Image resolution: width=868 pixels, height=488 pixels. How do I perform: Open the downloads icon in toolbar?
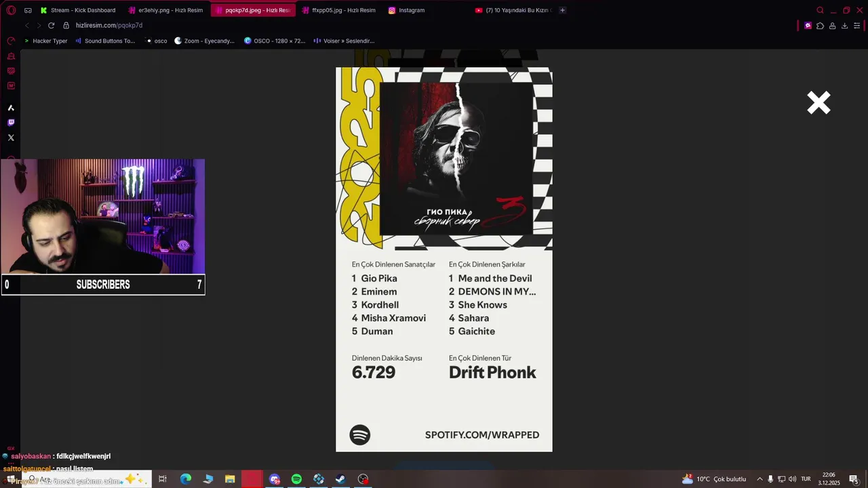[x=844, y=26]
